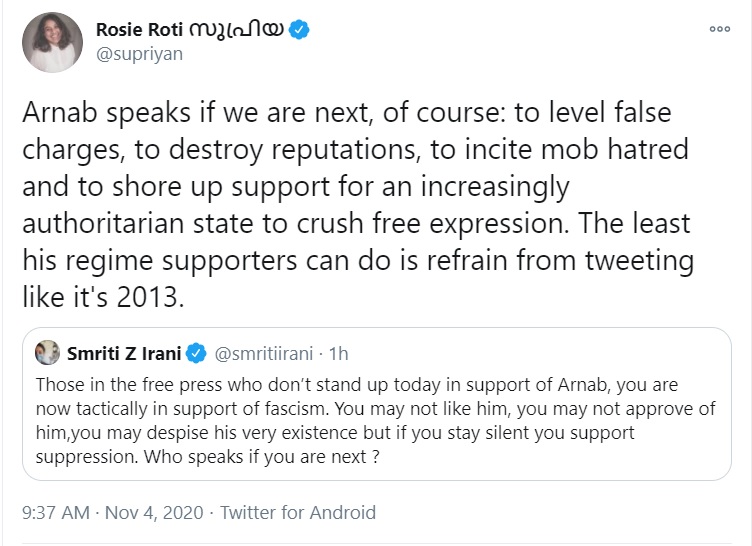Click the Malayalam script part of the name
The width and height of the screenshot is (752, 546).
236,31
